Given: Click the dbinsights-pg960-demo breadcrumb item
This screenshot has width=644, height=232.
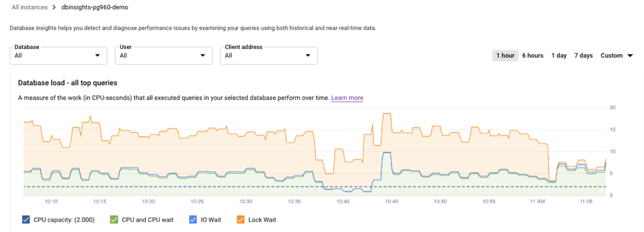Looking at the screenshot, I should (x=94, y=7).
